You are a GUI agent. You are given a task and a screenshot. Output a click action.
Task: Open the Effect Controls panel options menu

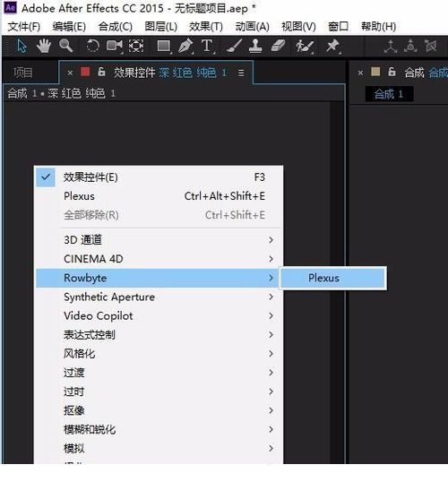tap(241, 73)
